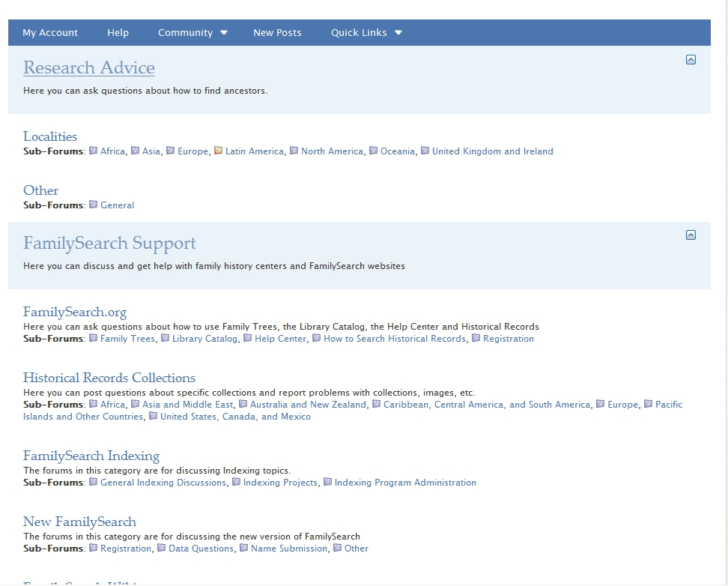Click the orange forum icon beside Latin America

pos(218,151)
